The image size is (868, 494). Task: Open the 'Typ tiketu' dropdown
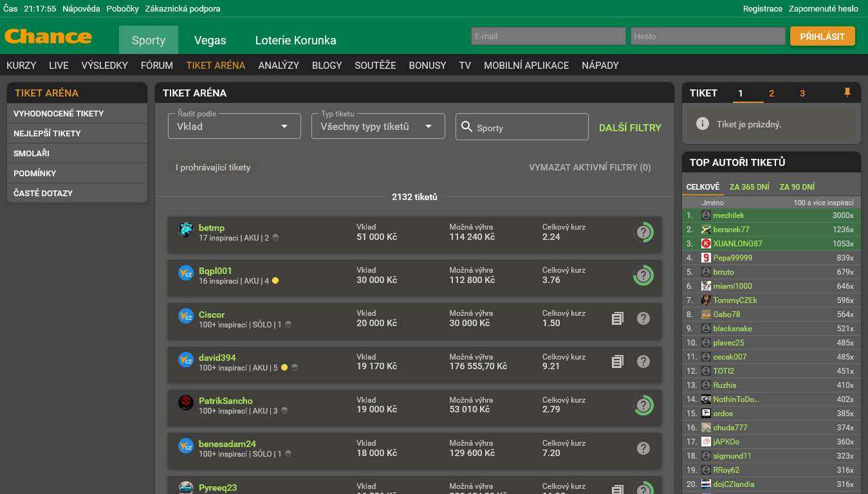point(378,126)
